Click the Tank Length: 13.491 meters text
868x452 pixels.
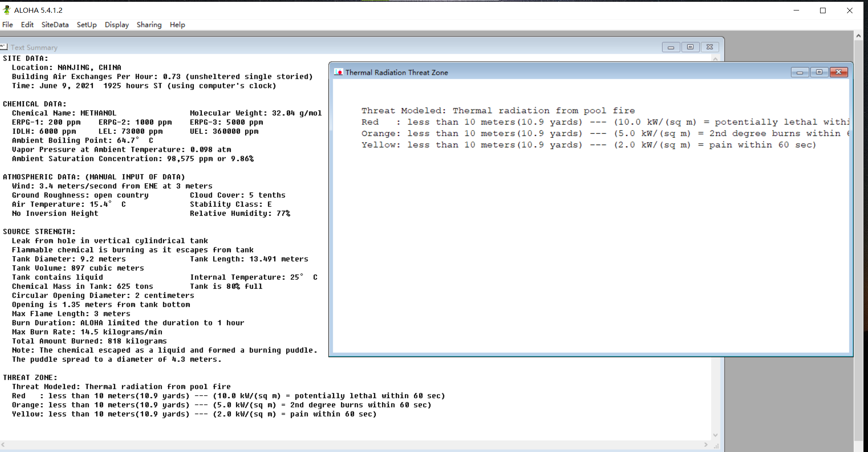[x=249, y=259]
